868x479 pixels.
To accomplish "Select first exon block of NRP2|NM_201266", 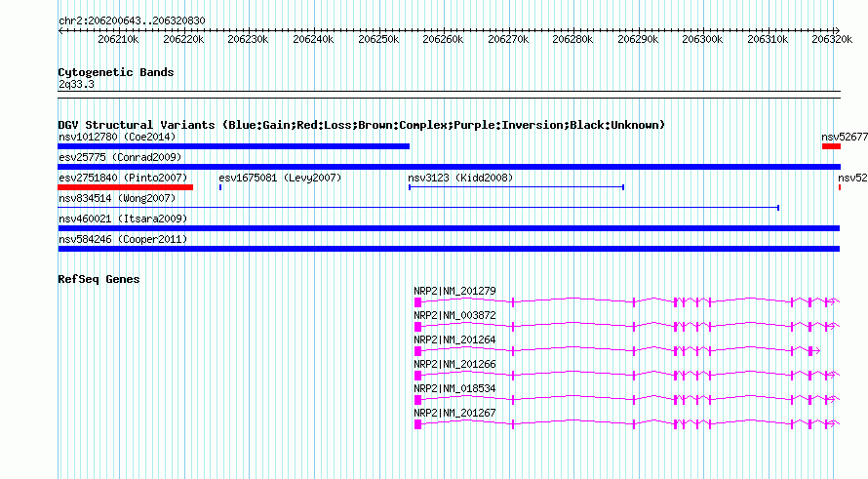I will (x=418, y=375).
